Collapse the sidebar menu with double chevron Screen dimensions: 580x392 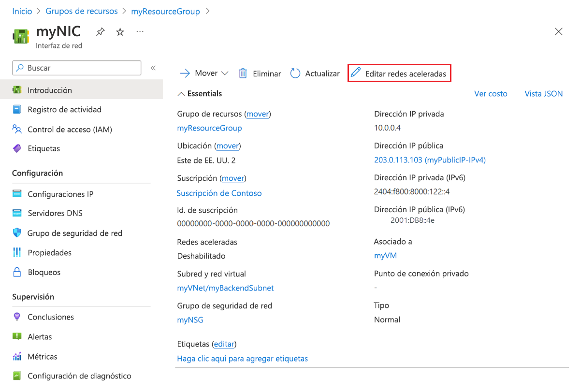click(x=153, y=68)
